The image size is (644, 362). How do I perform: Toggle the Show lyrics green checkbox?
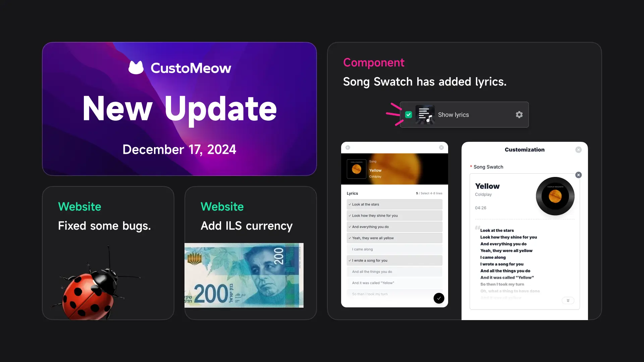click(x=409, y=115)
